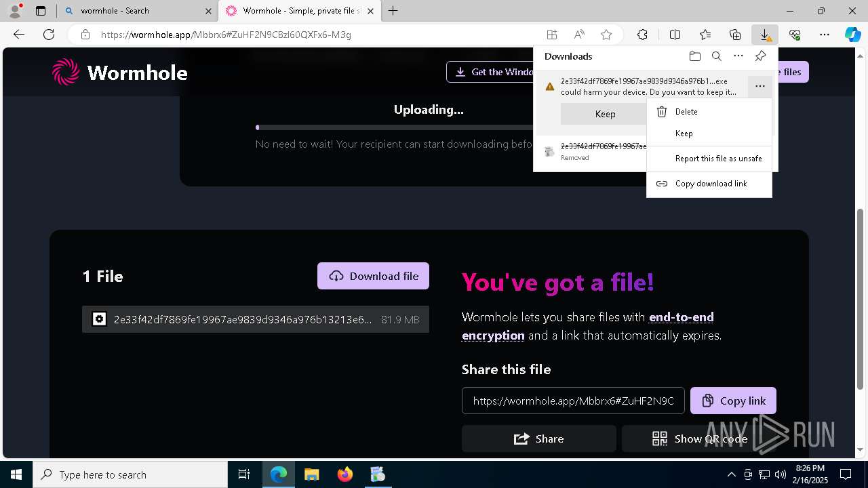Toggle the Downloads toolbar button
Image resolution: width=868 pixels, height=488 pixels.
tap(765, 35)
